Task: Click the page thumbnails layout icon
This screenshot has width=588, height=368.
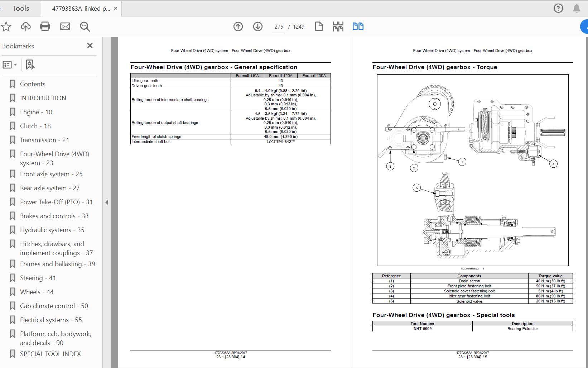Action: 338,27
